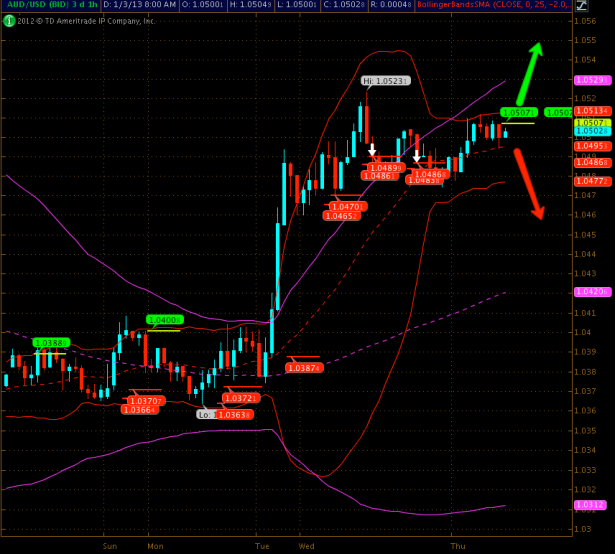This screenshot has height=554, width=615.
Task: Click the Tue label on time axis
Action: 262,546
